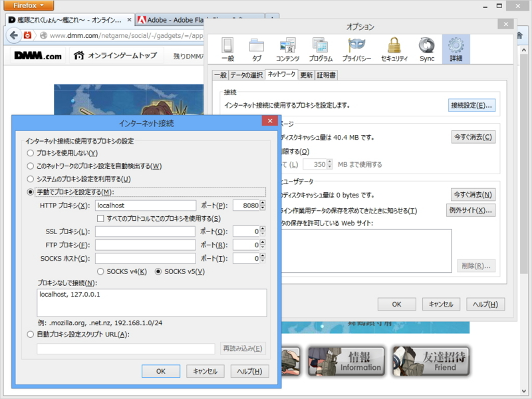The height and width of the screenshot is (399, 532).
Task: Click the red camera icon beside the Back button
Action: pyautogui.click(x=27, y=35)
